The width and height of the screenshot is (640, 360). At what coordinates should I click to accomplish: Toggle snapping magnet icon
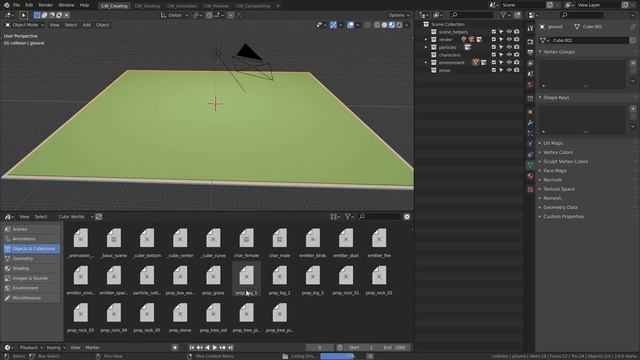pos(209,15)
